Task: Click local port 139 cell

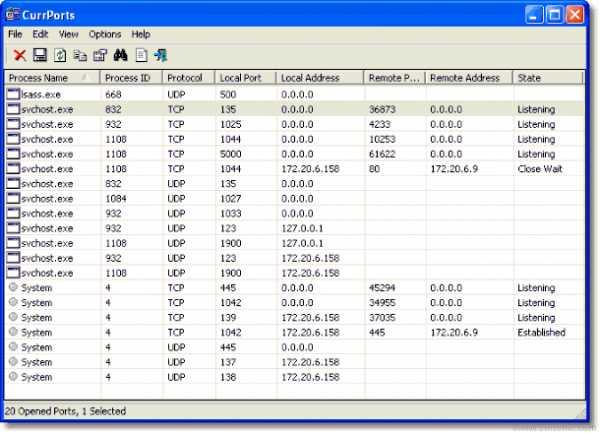Action: point(228,317)
